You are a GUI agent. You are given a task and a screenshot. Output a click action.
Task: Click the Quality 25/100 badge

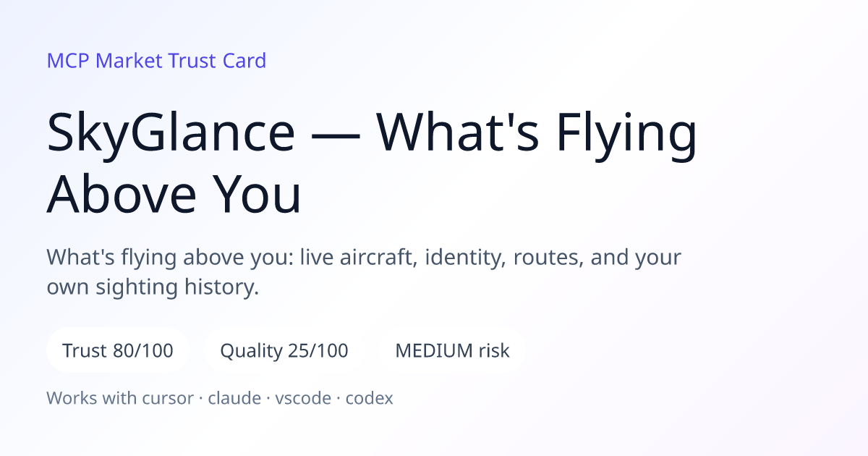pos(284,351)
